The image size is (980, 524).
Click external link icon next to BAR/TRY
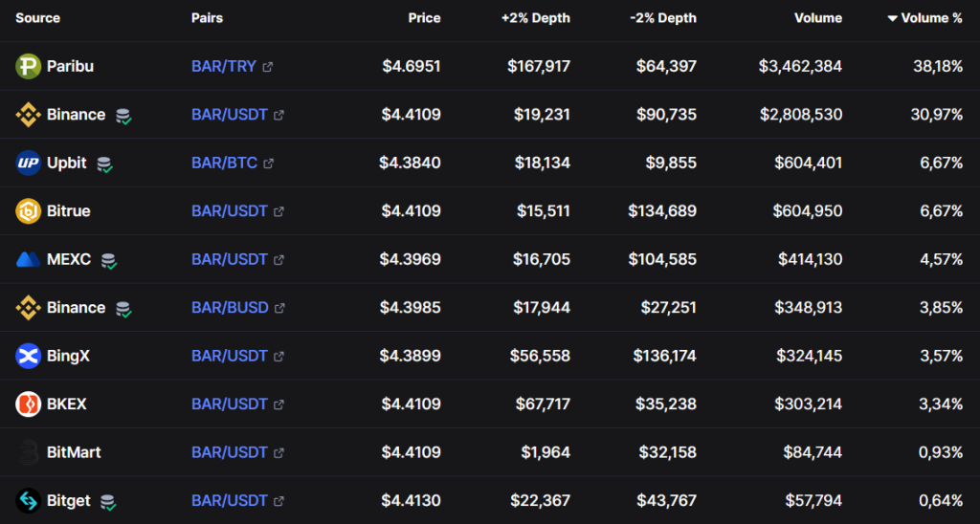point(268,67)
